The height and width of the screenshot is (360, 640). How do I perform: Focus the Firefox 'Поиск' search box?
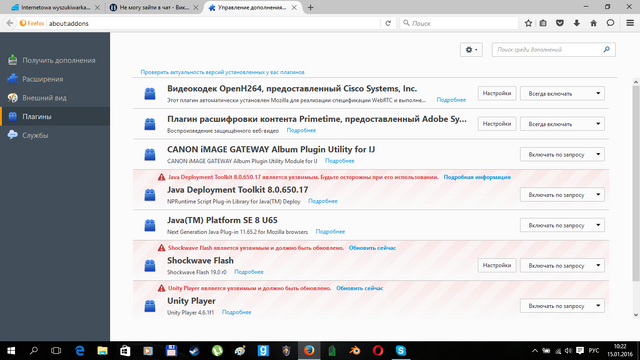[x=459, y=23]
